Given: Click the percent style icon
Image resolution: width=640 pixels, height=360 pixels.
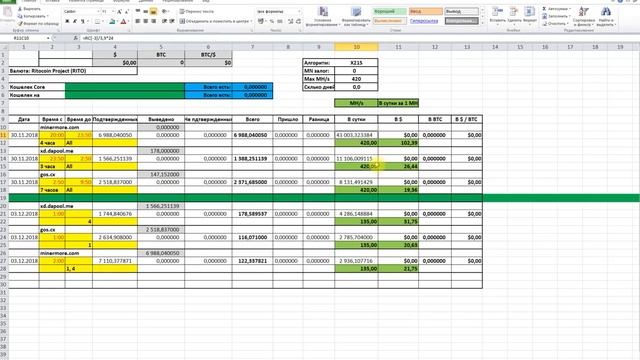Looking at the screenshot, I should 272,21.
